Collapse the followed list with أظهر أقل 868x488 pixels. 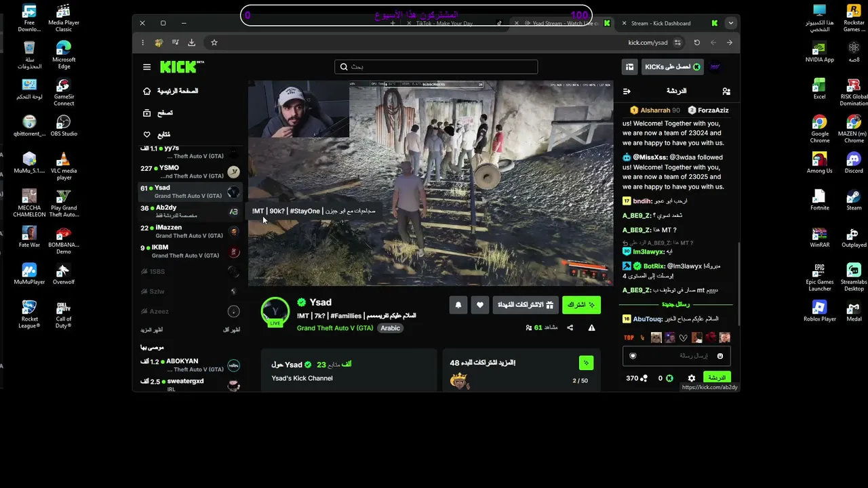coord(232,330)
